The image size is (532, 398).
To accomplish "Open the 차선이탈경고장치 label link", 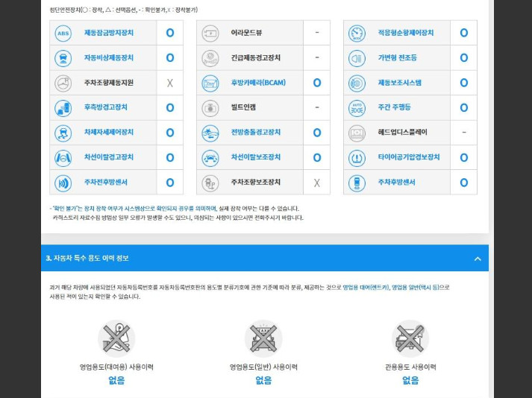I will click(109, 157).
